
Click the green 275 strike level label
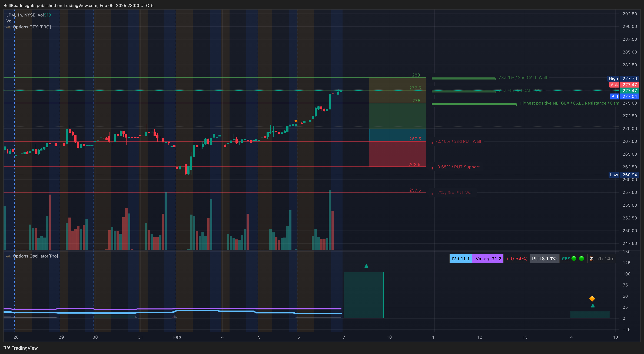(416, 101)
